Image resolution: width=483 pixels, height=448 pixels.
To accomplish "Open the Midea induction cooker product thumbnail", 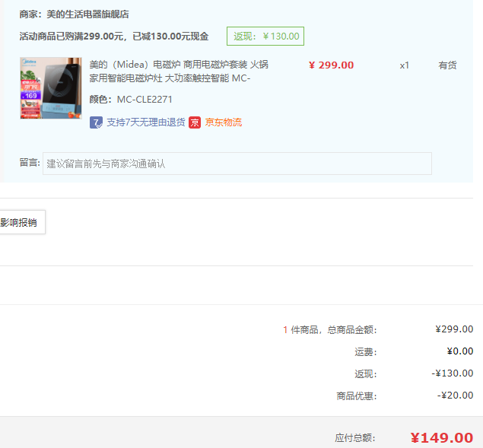I will tap(51, 87).
